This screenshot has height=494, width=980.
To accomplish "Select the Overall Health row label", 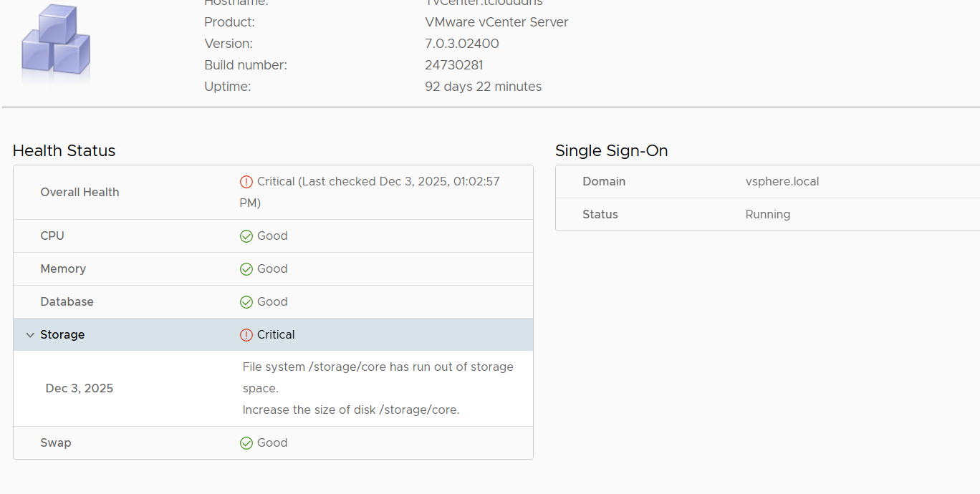I will tap(80, 192).
